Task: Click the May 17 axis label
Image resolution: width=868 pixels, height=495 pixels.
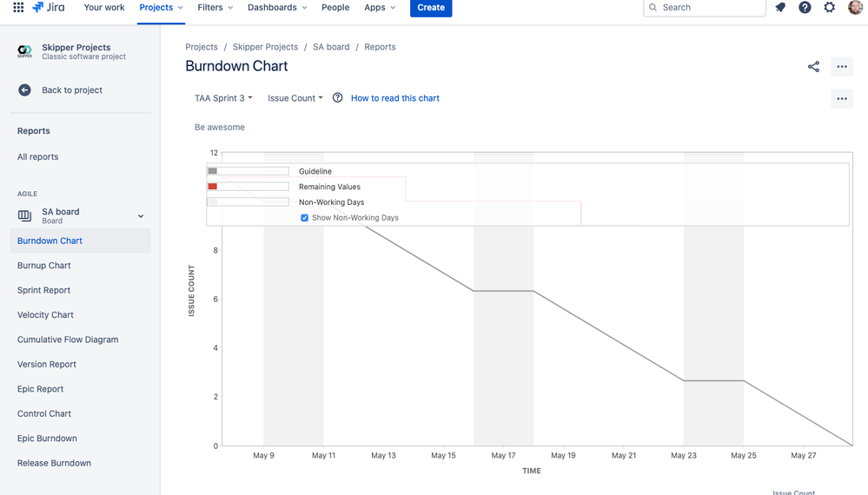Action: click(x=503, y=455)
